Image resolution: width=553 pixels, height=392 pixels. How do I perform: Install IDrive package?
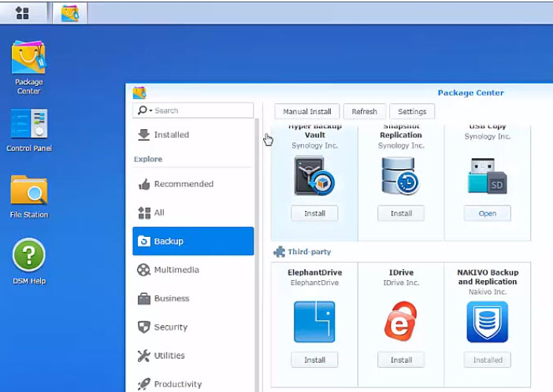coord(401,360)
